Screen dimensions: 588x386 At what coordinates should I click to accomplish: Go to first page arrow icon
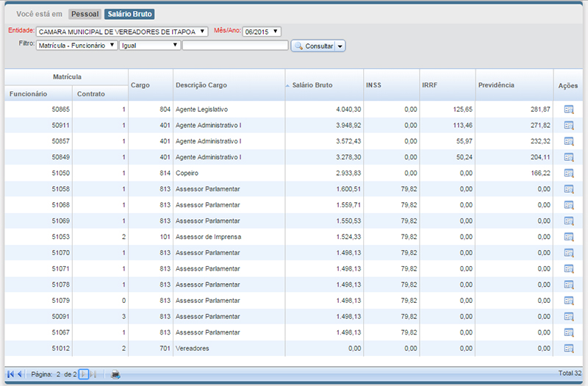point(10,374)
